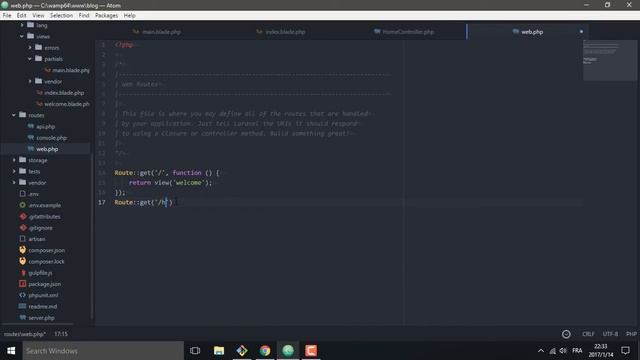Click gulpfile.js gulp icon
The image size is (640, 360).
(23, 272)
